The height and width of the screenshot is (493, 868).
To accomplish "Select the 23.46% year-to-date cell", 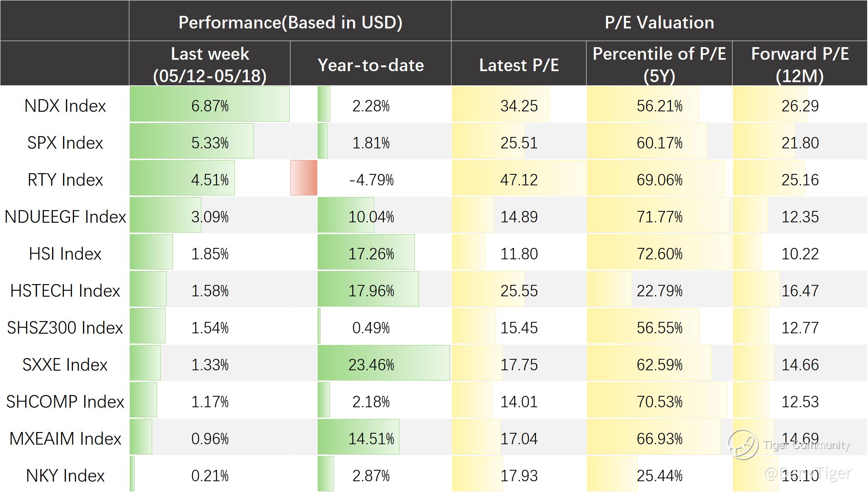I will pos(371,365).
